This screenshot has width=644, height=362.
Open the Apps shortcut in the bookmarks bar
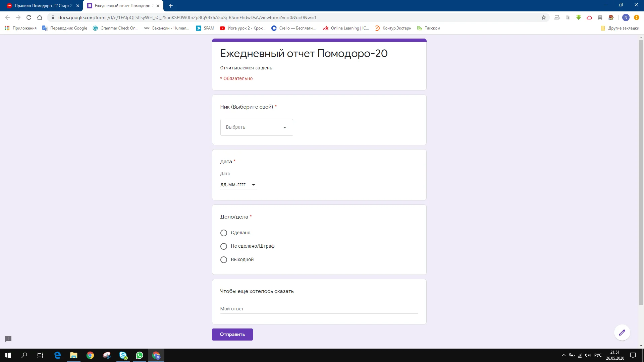point(21,28)
